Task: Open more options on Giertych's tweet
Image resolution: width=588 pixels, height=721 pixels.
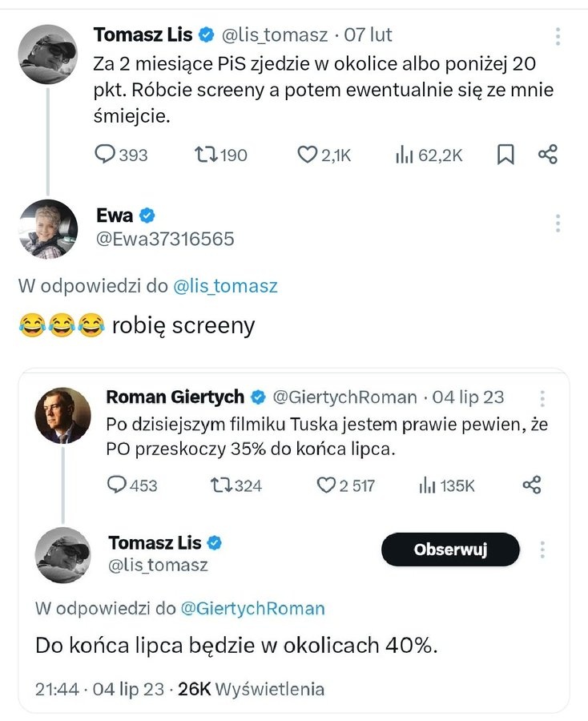Action: 543,398
